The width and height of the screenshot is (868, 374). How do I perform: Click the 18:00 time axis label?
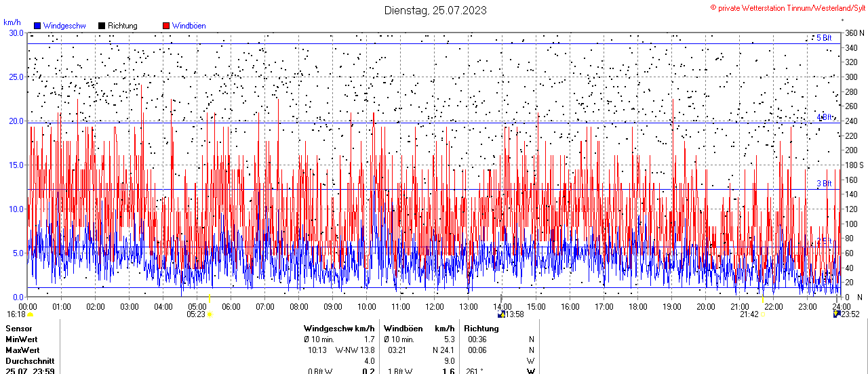click(x=638, y=306)
